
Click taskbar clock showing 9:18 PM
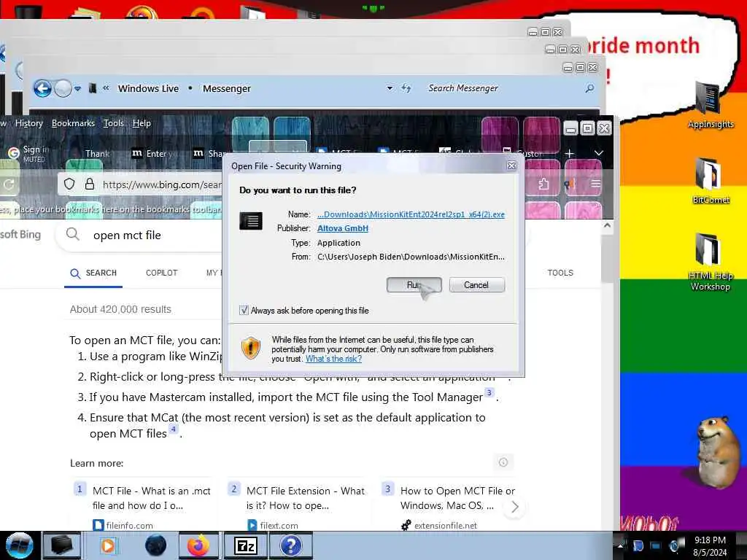point(710,546)
